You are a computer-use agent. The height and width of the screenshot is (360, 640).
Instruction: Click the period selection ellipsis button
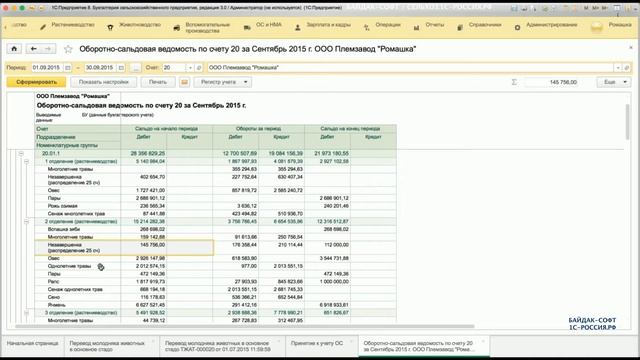click(136, 68)
